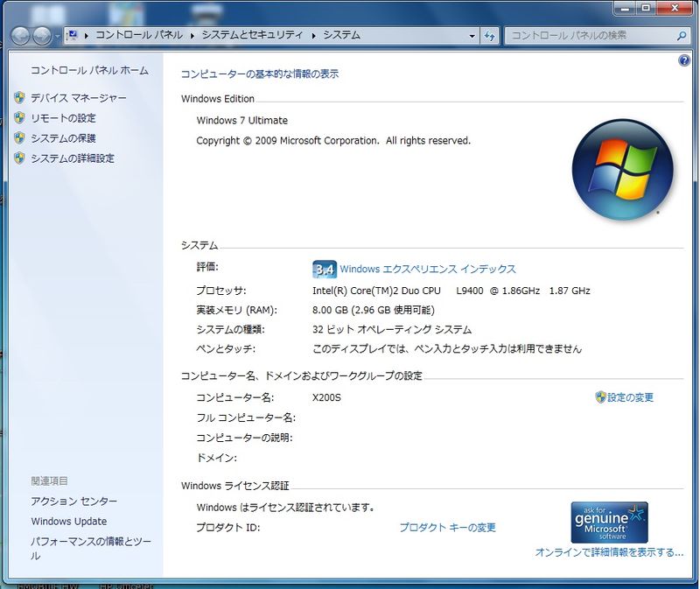Viewport: 700px width, 589px height.
Task: Click the forward navigation arrow button
Action: click(42, 36)
